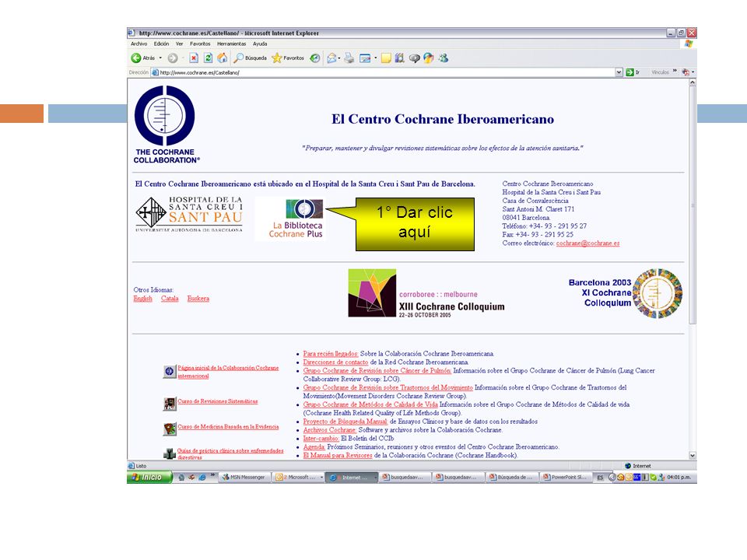747x560 pixels.
Task: Open the Para recién llegados link
Action: [x=331, y=354]
